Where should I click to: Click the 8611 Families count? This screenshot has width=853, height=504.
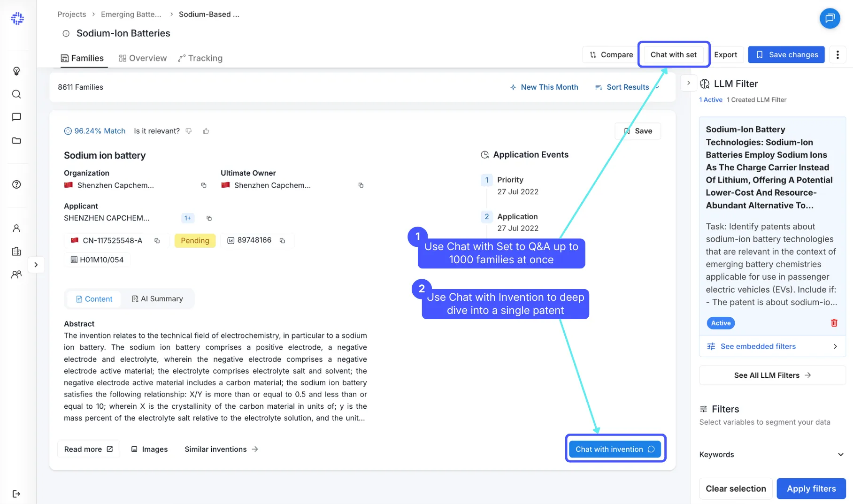coord(80,87)
